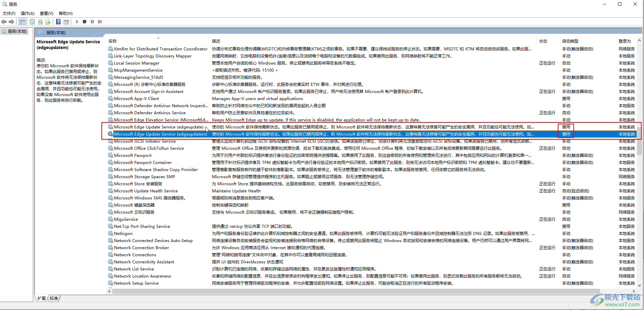Click the Back arrow toolbar icon
Viewport: 644px width, 310px height.
(4, 22)
